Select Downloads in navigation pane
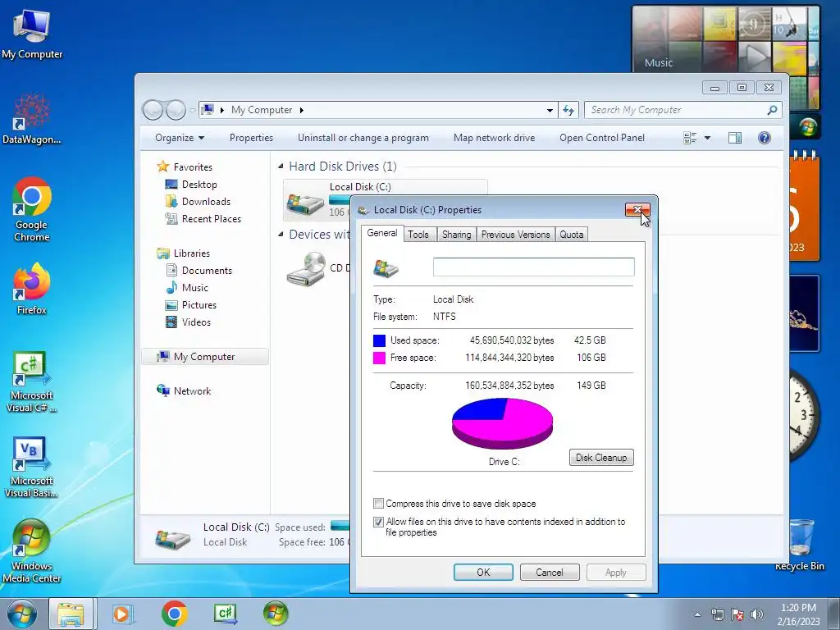 click(206, 202)
